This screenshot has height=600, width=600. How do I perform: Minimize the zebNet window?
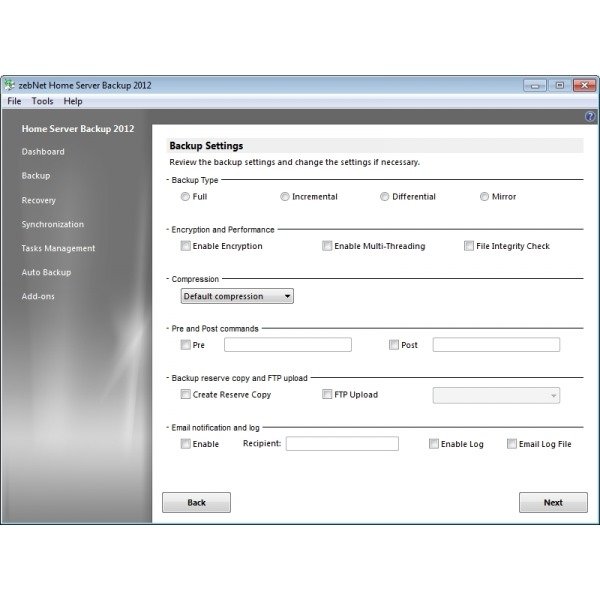pos(535,85)
